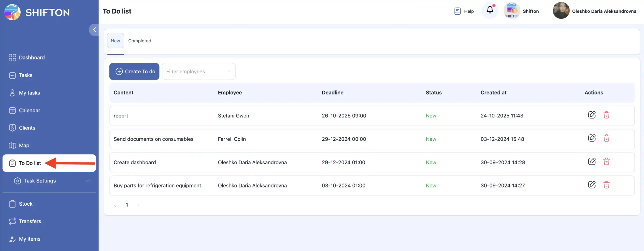The height and width of the screenshot is (251, 644).
Task: Edit the 'report' to-do entry
Action: click(x=592, y=115)
